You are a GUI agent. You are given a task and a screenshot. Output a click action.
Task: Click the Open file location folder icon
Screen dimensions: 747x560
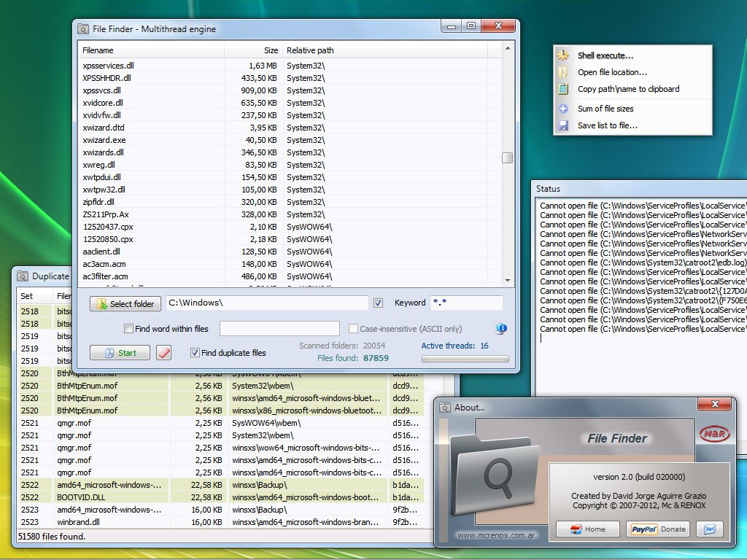563,72
